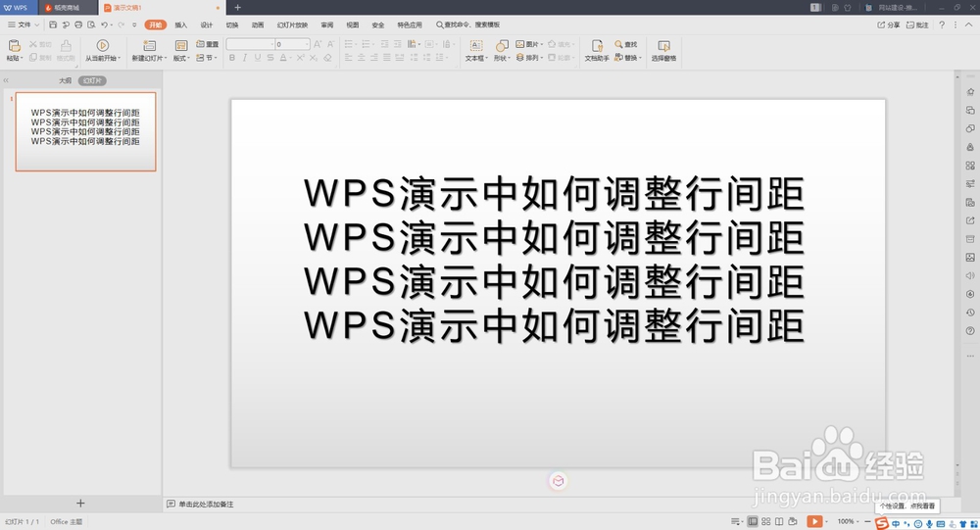Collapse the slide panel with the double chevron

[6, 80]
